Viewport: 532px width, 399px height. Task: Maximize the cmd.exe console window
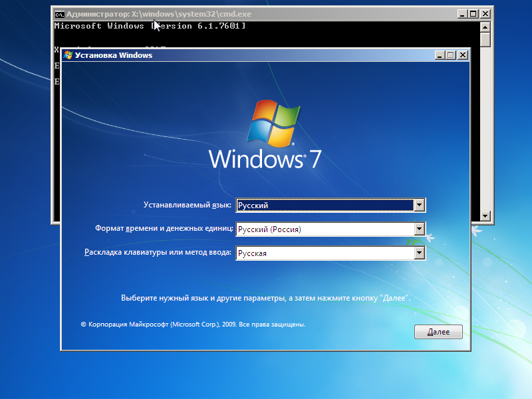(x=473, y=13)
